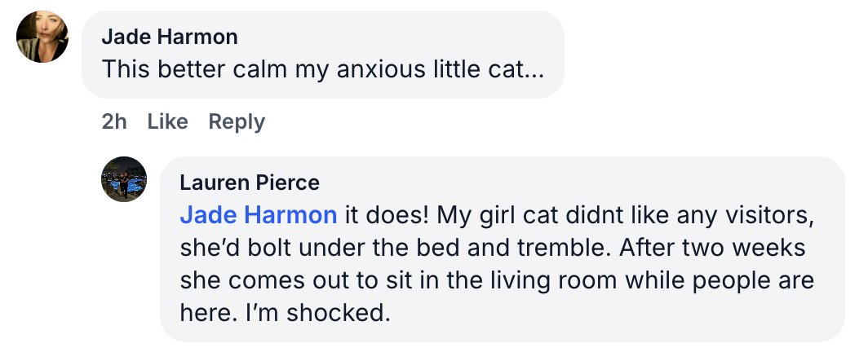Image resolution: width=868 pixels, height=352 pixels.
Task: Click the Lauren Pierce author name
Action: 250,182
